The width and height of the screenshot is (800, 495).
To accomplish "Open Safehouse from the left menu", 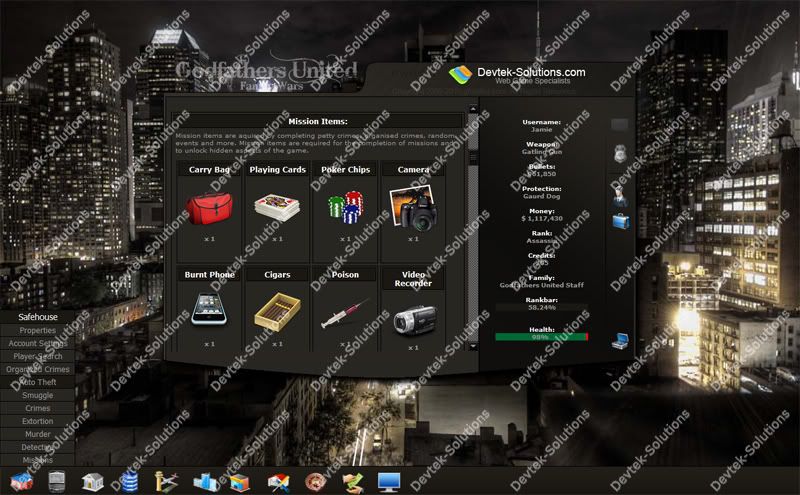I will (38, 317).
